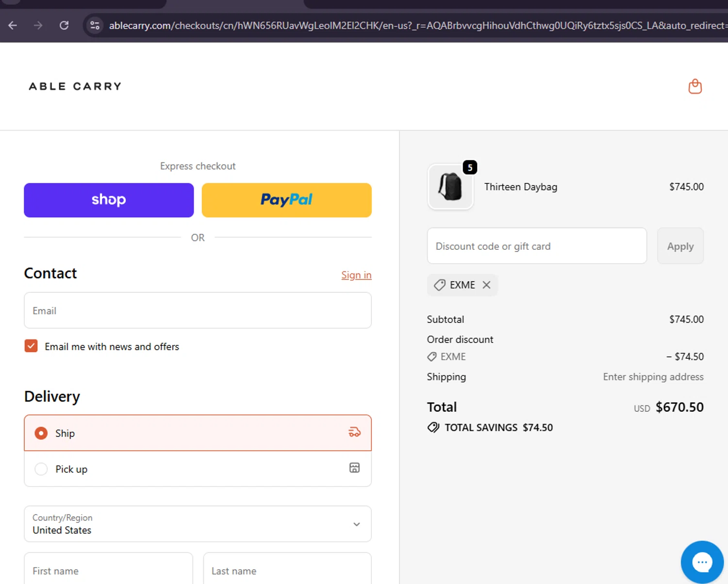Uncheck Email me with news and offers
728x584 pixels.
click(x=31, y=346)
